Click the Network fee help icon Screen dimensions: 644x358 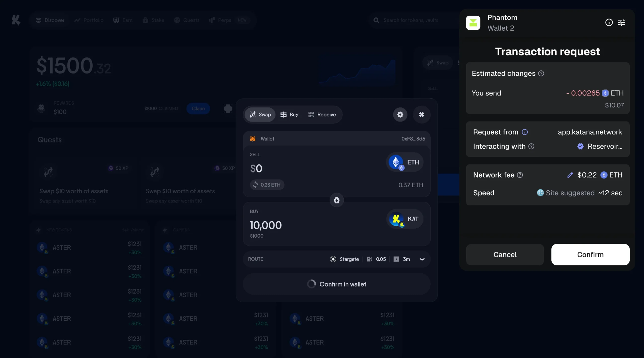coord(520,175)
